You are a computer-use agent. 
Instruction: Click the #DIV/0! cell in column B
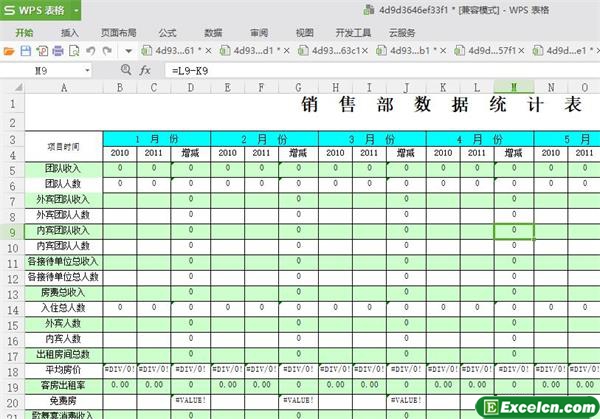pyautogui.click(x=120, y=370)
